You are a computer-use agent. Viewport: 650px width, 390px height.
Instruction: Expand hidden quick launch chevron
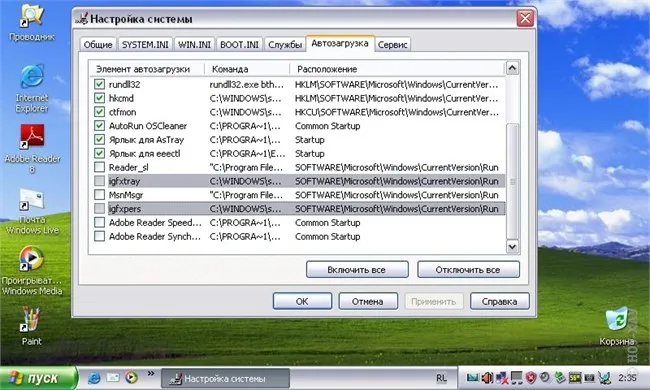tap(151, 373)
